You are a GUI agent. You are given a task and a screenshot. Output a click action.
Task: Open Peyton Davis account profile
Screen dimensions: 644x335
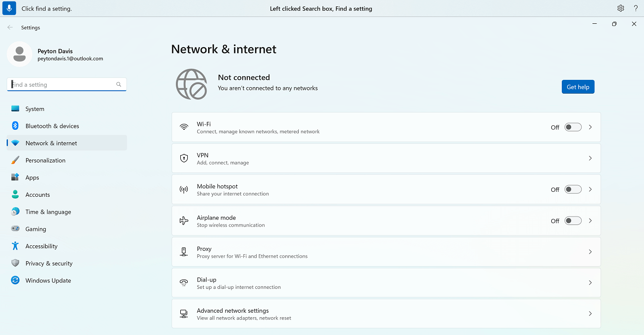54,55
